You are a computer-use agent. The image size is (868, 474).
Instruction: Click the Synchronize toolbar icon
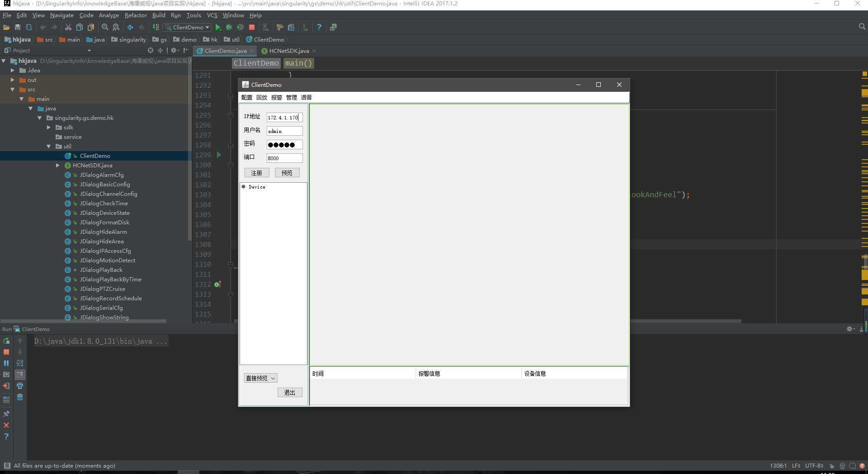[29, 27]
